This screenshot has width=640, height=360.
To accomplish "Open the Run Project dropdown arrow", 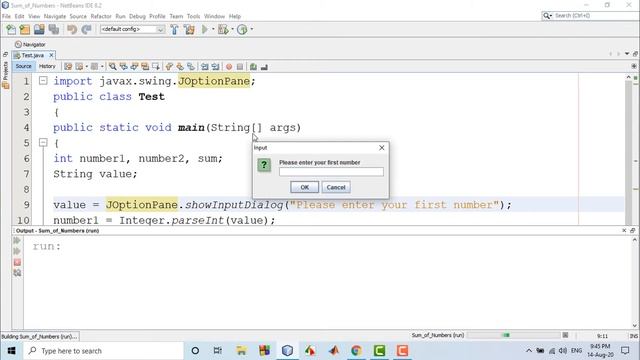I will coord(213,29).
